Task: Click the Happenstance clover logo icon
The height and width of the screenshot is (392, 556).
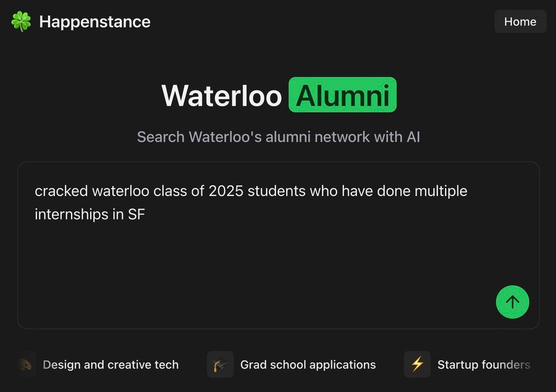Action: pos(21,22)
